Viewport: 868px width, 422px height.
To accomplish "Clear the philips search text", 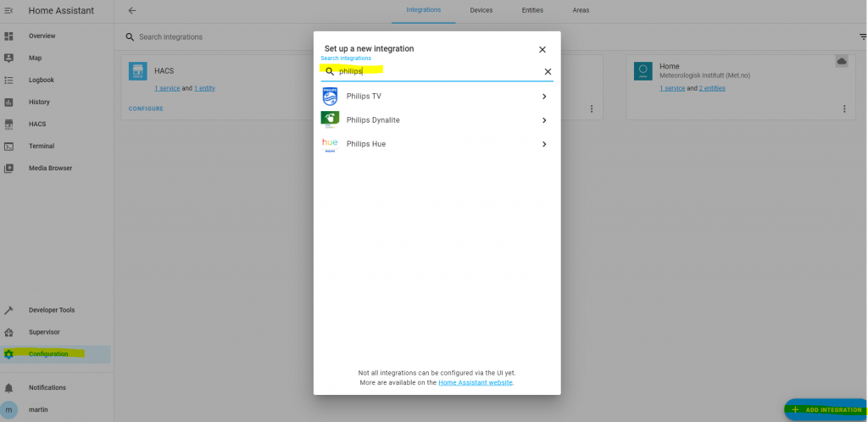I will click(548, 71).
